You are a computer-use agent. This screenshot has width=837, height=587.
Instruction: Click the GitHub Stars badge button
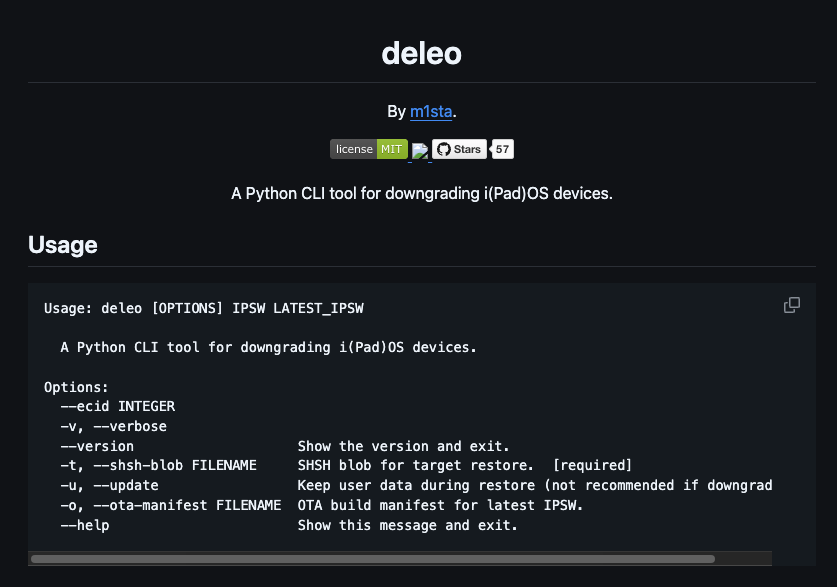(460, 150)
